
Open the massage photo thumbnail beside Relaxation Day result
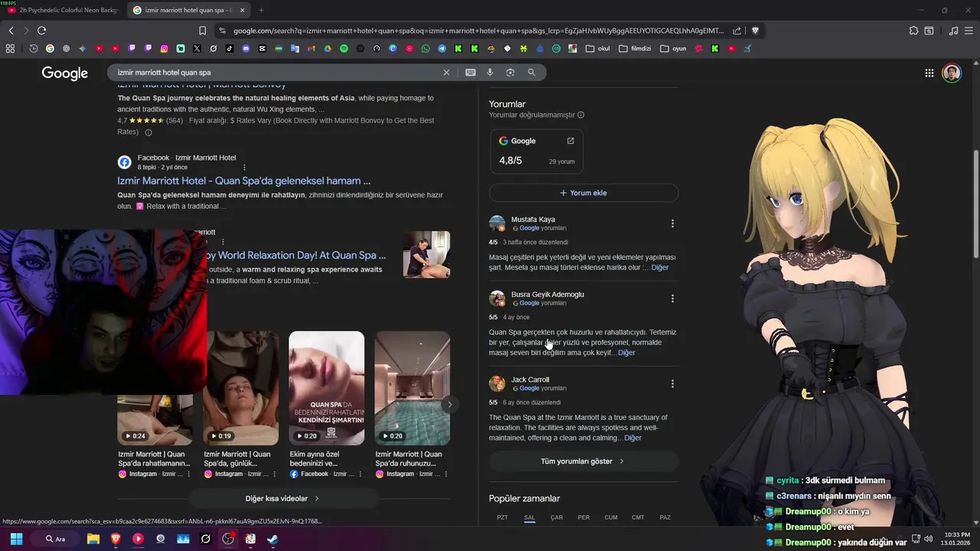[426, 255]
